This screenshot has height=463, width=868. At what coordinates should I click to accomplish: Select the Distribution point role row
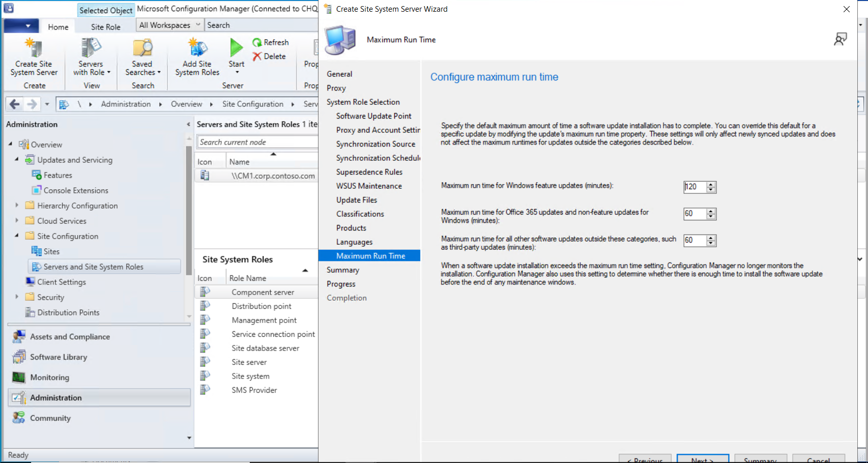click(256, 306)
